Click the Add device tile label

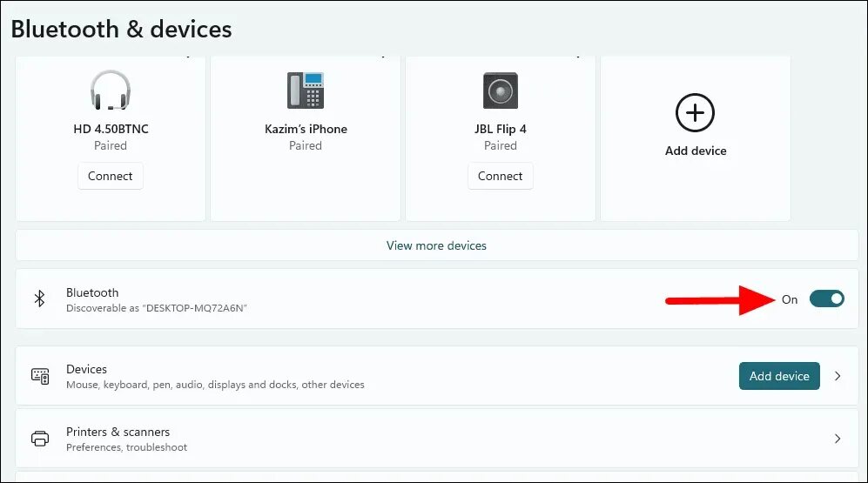coord(696,151)
